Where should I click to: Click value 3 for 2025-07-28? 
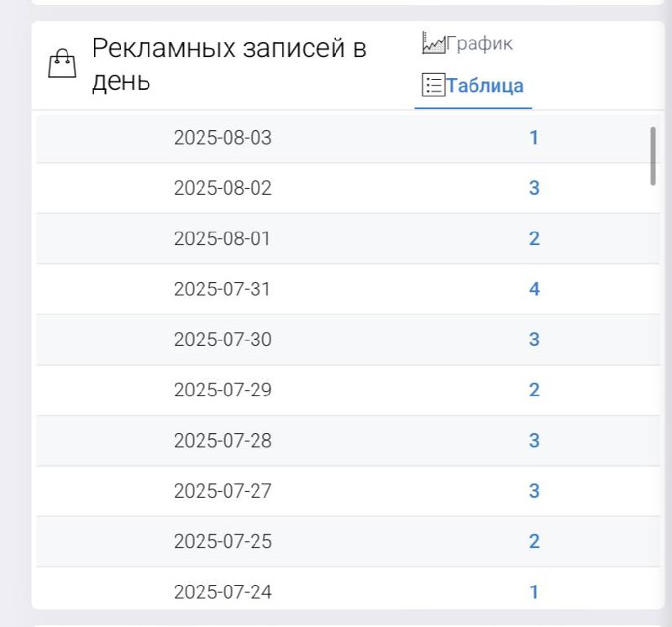tap(533, 441)
